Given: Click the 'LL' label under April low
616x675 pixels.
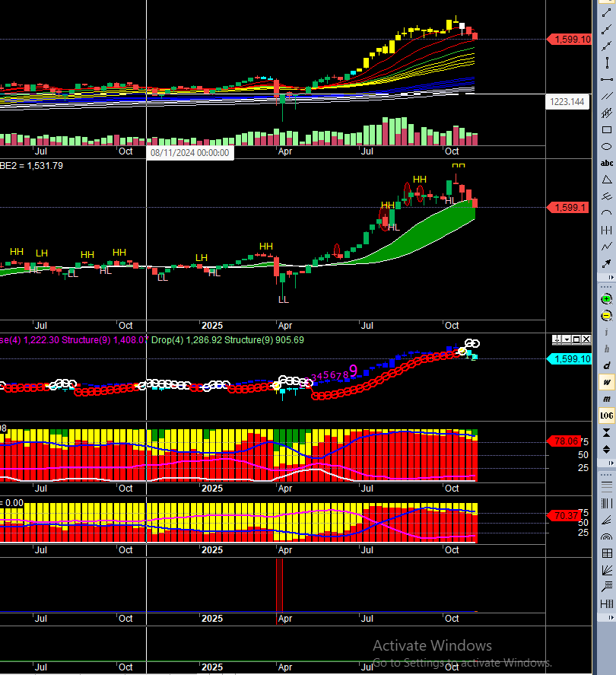Looking at the screenshot, I should (x=284, y=299).
